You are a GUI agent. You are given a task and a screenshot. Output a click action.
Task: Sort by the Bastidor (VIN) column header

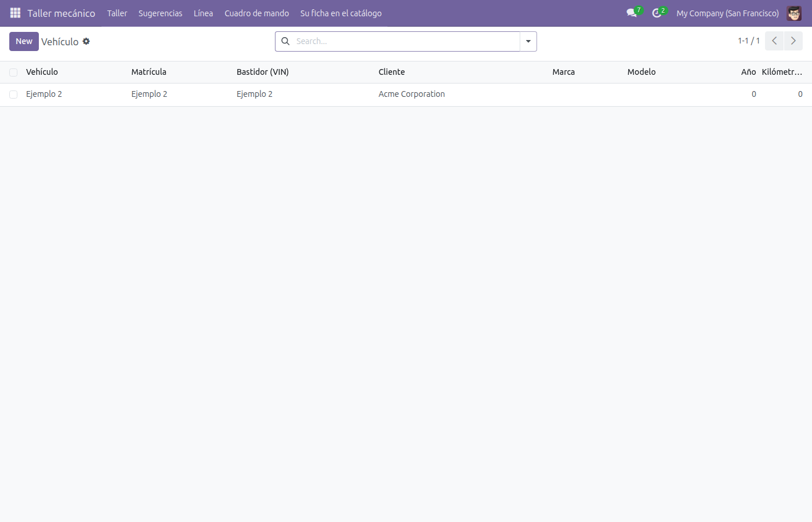(263, 72)
